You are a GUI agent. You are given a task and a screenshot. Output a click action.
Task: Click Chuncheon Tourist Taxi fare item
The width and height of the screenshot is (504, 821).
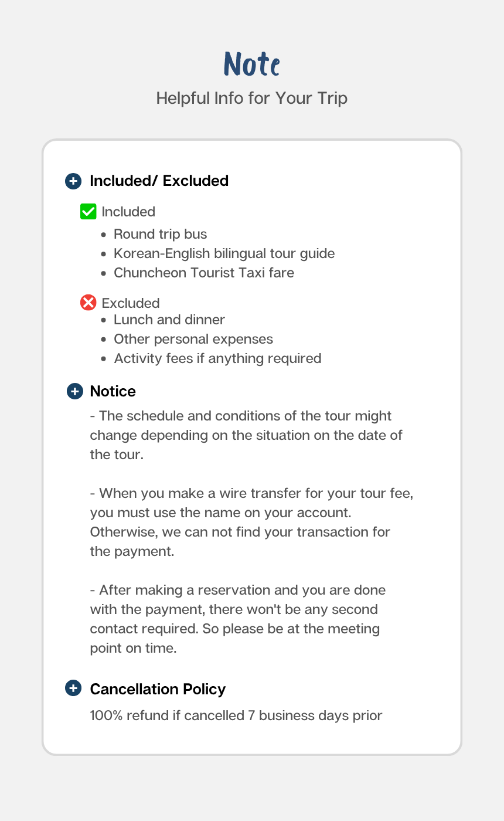tap(203, 273)
